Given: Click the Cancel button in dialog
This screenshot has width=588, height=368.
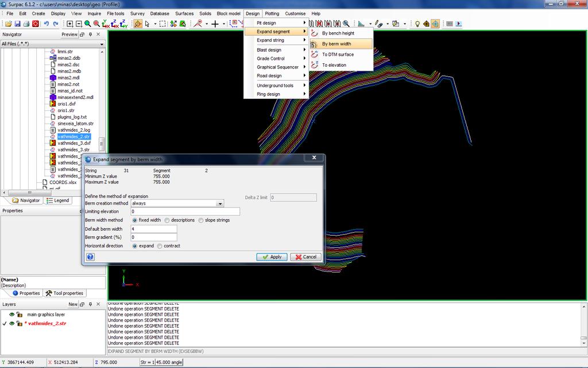Looking at the screenshot, I should 305,257.
